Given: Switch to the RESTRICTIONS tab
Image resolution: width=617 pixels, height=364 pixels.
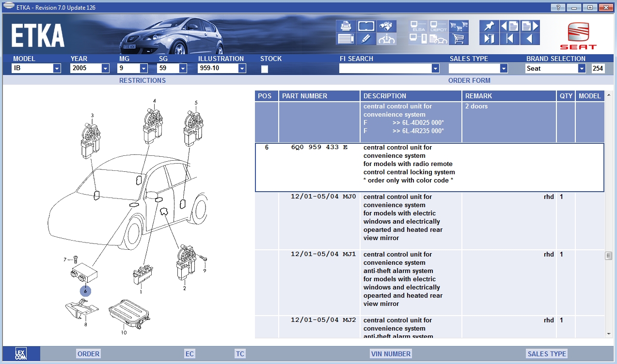Looking at the screenshot, I should tap(142, 80).
